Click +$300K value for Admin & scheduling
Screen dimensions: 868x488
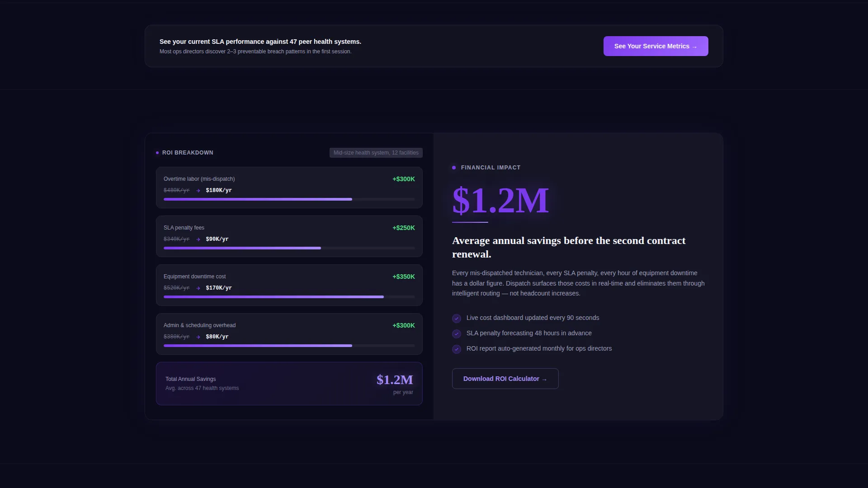click(404, 325)
